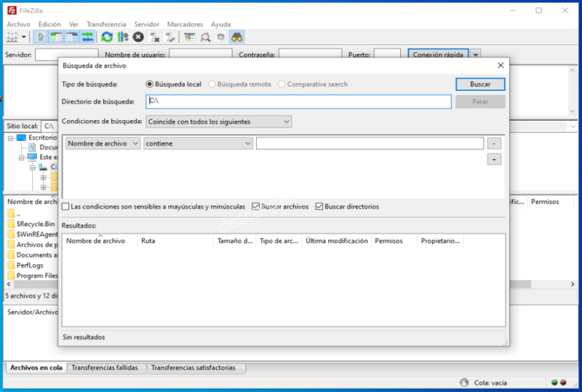Open the Ayuda menu

pyautogui.click(x=220, y=24)
